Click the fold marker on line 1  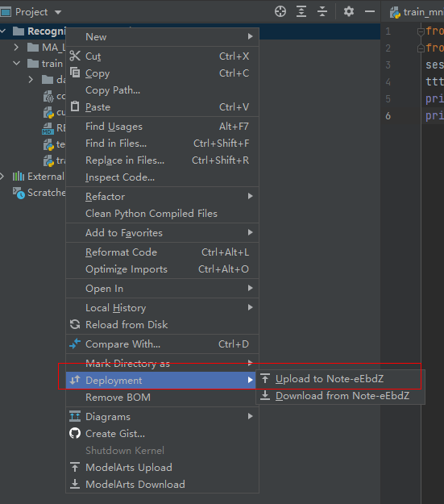point(421,31)
